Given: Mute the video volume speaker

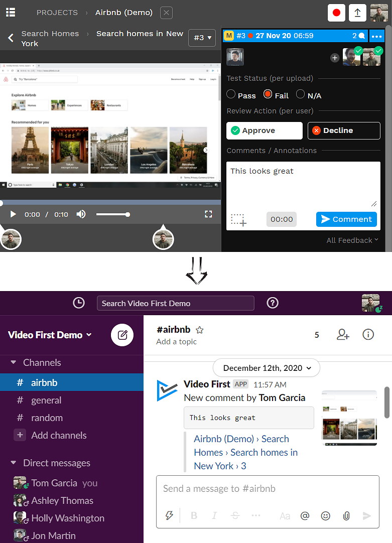Looking at the screenshot, I should tap(81, 214).
